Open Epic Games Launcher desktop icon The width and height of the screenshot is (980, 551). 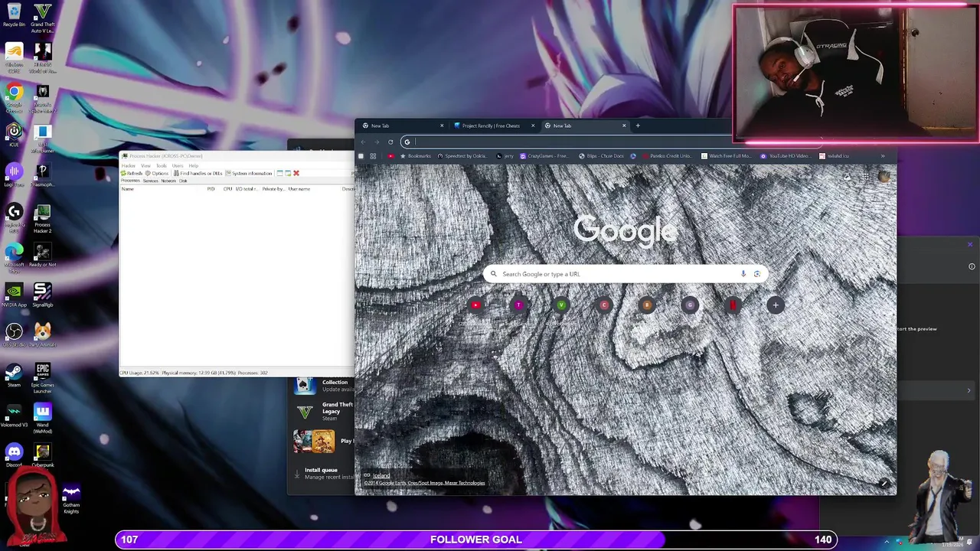(x=43, y=377)
